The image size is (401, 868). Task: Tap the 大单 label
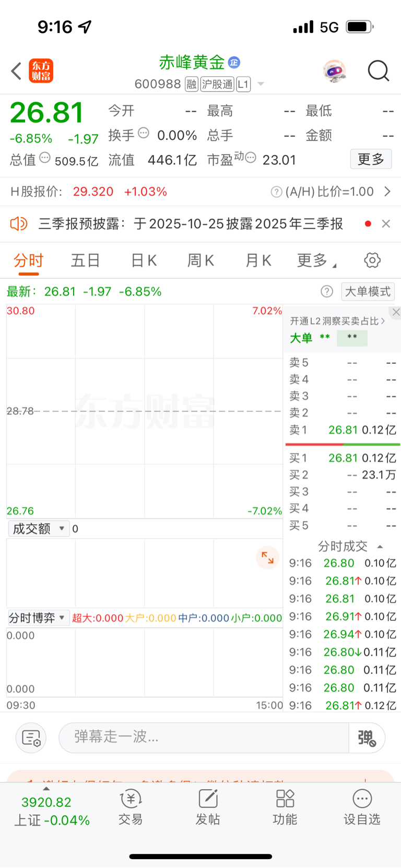pos(301,338)
